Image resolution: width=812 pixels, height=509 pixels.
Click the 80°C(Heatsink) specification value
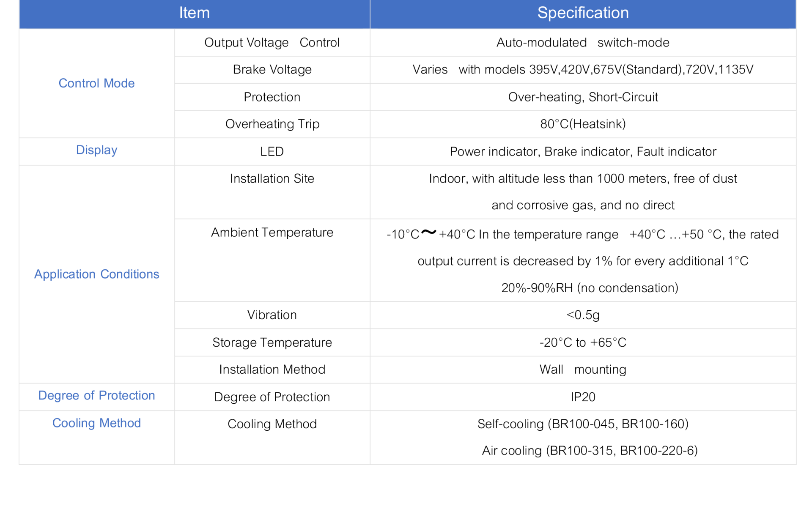(583, 124)
